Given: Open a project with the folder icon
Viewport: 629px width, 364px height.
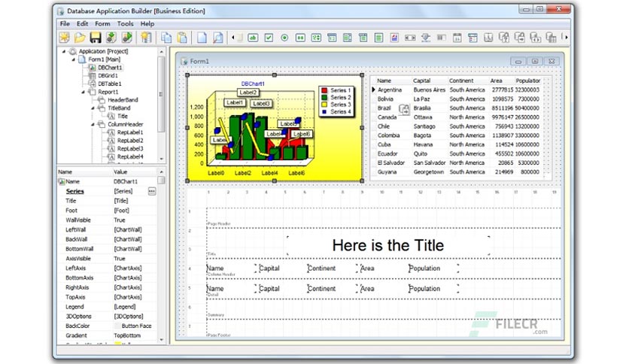Looking at the screenshot, I should [80, 38].
